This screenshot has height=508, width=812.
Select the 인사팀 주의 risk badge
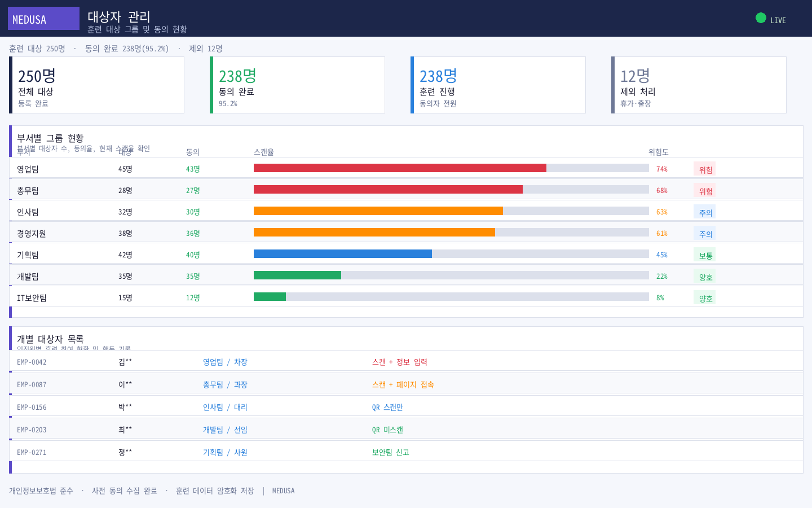705,212
